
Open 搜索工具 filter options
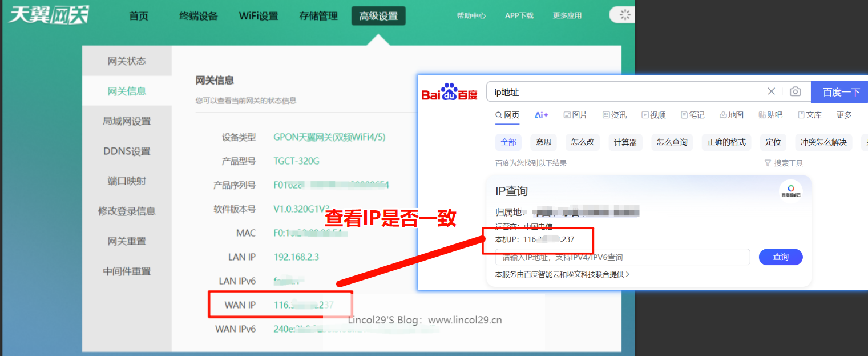[x=784, y=163]
